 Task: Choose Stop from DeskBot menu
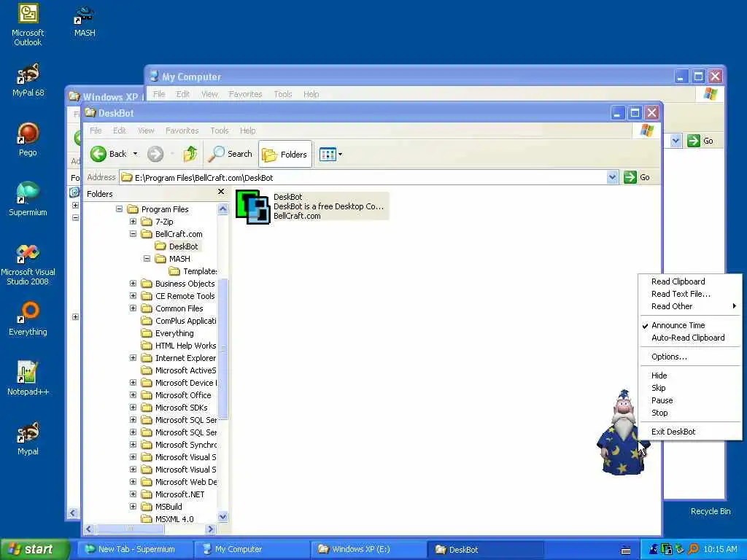click(690, 413)
